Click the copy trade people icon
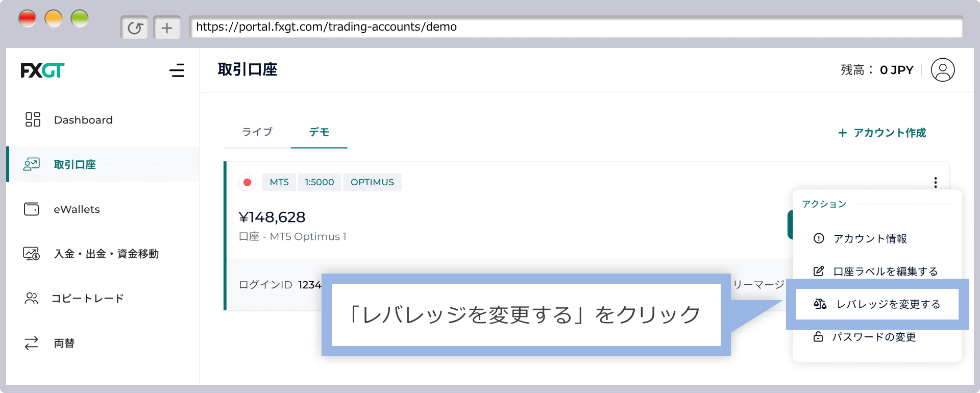 point(32,299)
